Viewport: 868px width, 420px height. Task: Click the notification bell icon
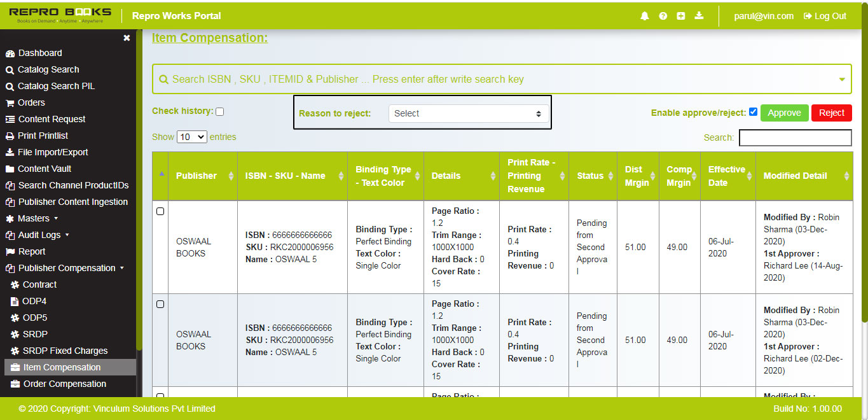pyautogui.click(x=645, y=16)
